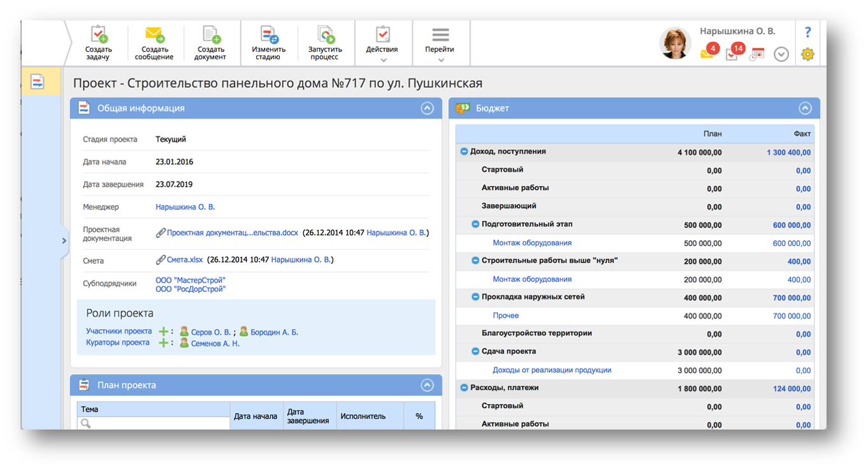Click fact value 600 000,00 of Подготовительный этап

coord(792,225)
